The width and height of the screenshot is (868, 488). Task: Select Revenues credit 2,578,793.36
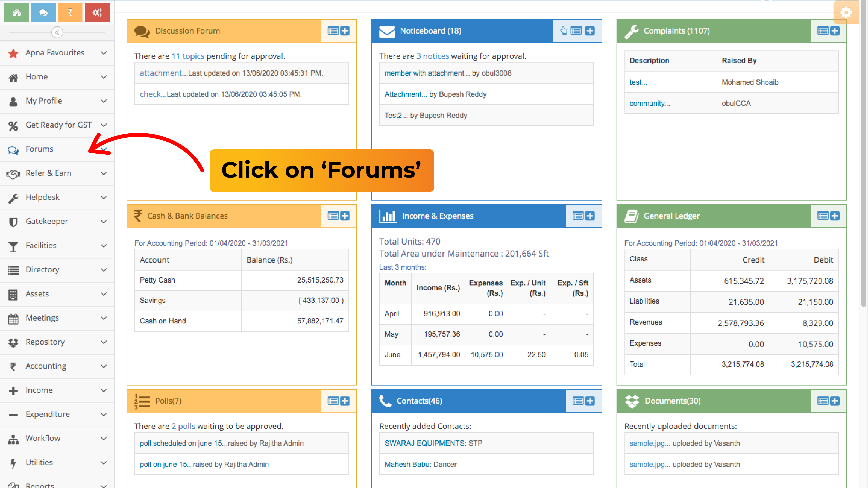click(x=741, y=323)
